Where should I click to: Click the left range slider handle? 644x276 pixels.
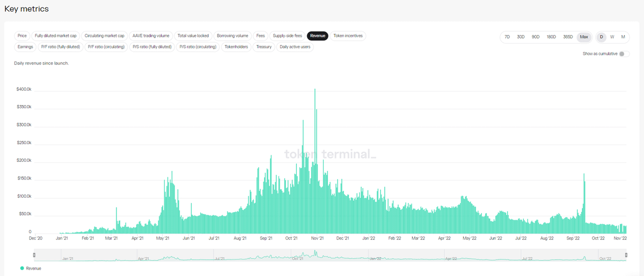(x=34, y=255)
